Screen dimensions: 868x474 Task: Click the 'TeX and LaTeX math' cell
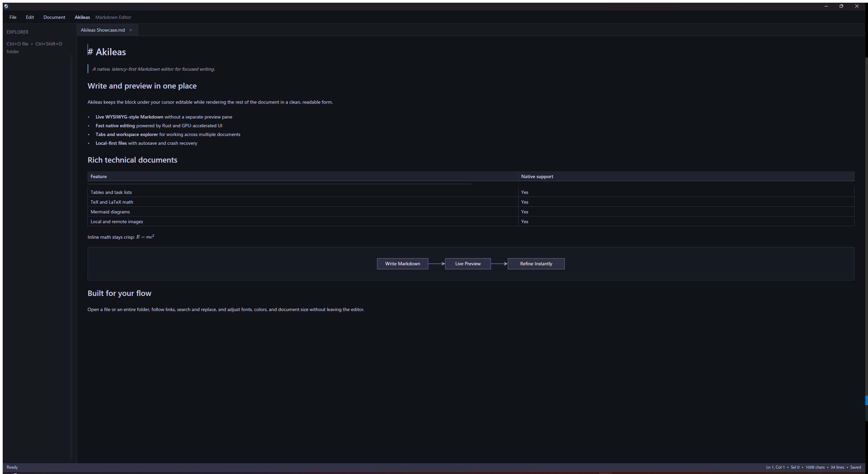click(303, 202)
